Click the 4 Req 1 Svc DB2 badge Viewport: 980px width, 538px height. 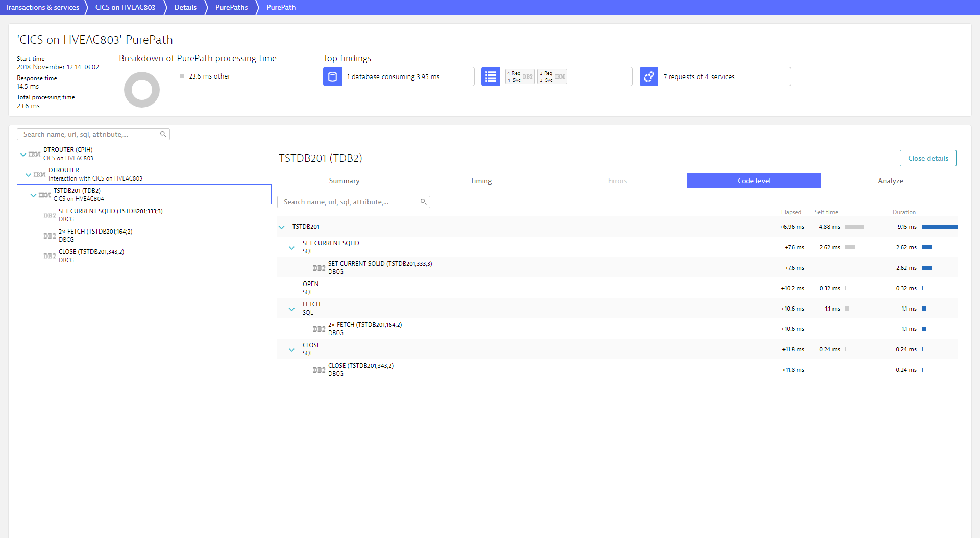[520, 76]
